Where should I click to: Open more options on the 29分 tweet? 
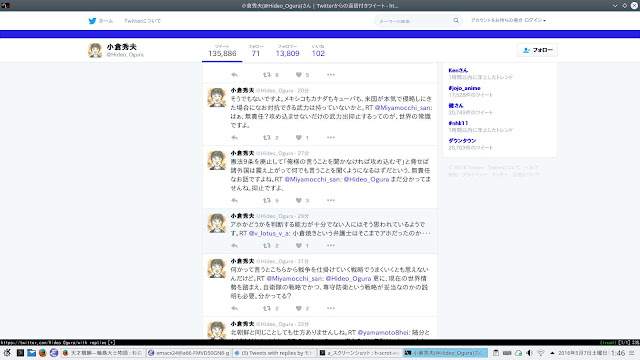(x=331, y=245)
